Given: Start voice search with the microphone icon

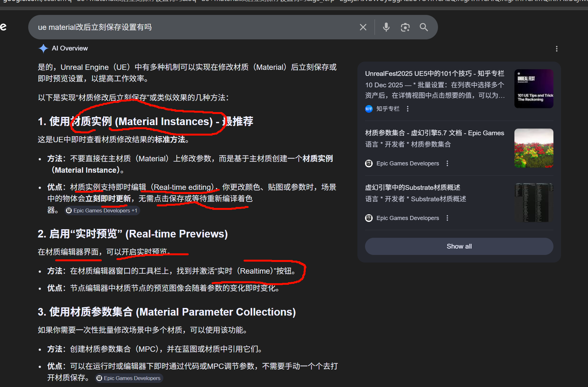Looking at the screenshot, I should point(386,27).
